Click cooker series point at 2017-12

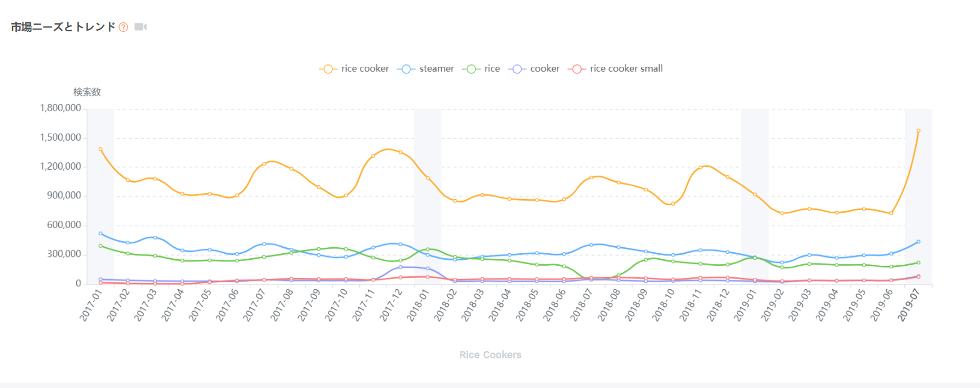[400, 267]
